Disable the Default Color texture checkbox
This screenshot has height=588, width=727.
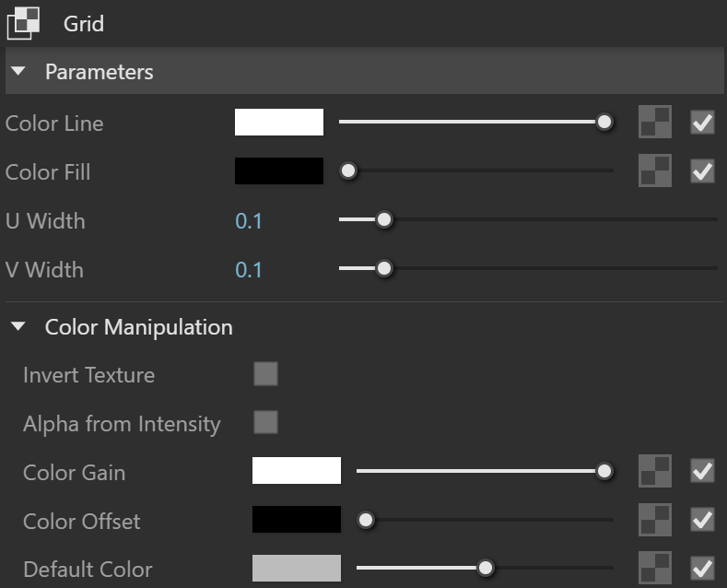[x=702, y=568]
